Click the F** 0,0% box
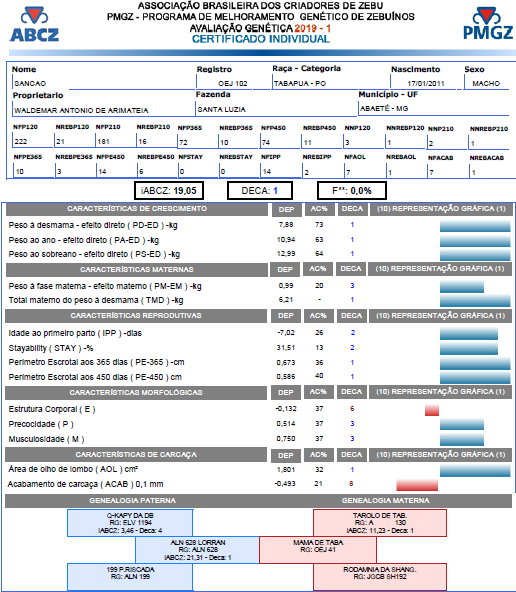Image resolution: width=516 pixels, height=592 pixels. pos(351,191)
